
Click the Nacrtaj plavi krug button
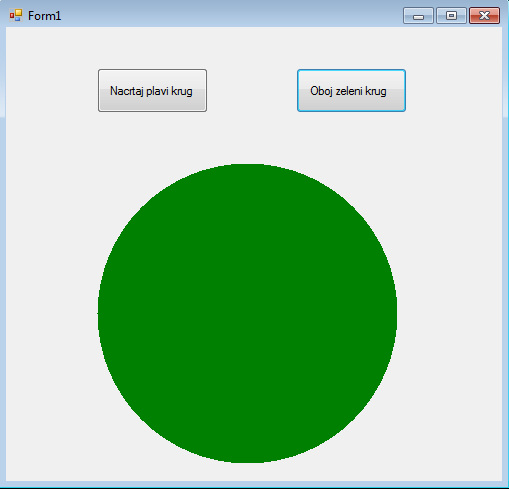(x=152, y=90)
